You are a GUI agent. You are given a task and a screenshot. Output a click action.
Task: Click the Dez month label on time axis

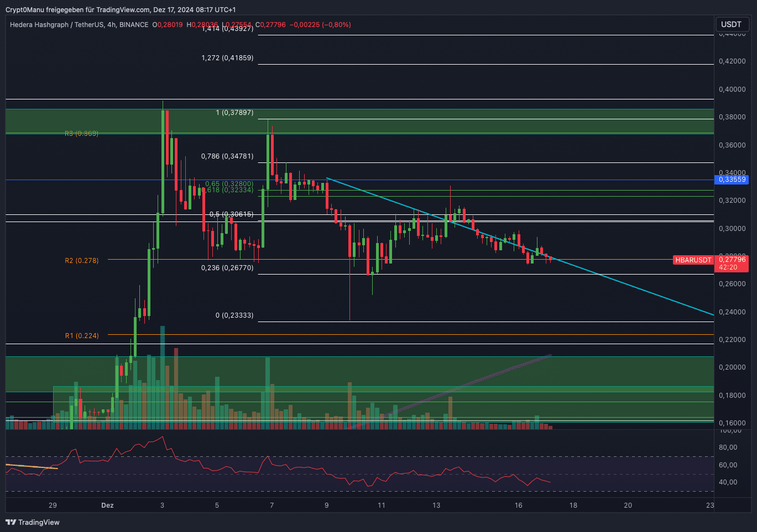(107, 505)
